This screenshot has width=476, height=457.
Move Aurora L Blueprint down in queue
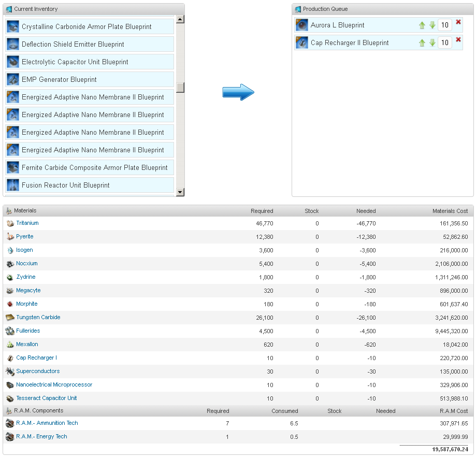coord(432,25)
